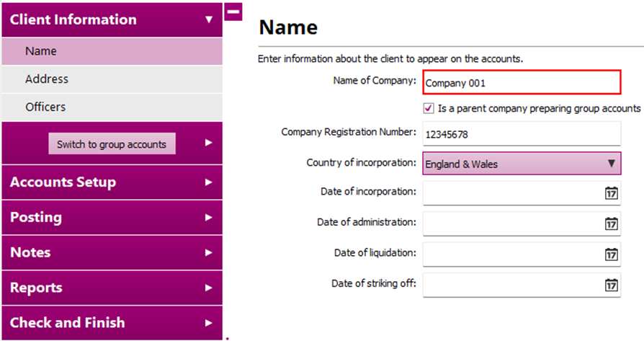Viewport: 644px width, 341px height.
Task: Toggle the parent company group accounts checkbox
Action: pos(430,108)
